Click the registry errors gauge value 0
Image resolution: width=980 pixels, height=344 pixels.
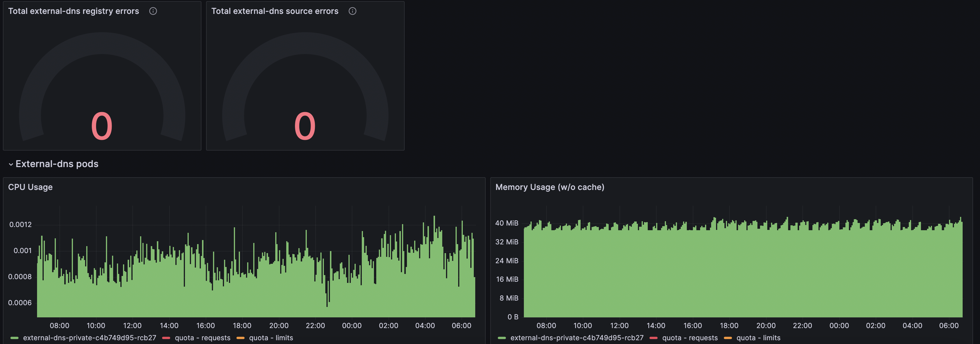[102, 126]
